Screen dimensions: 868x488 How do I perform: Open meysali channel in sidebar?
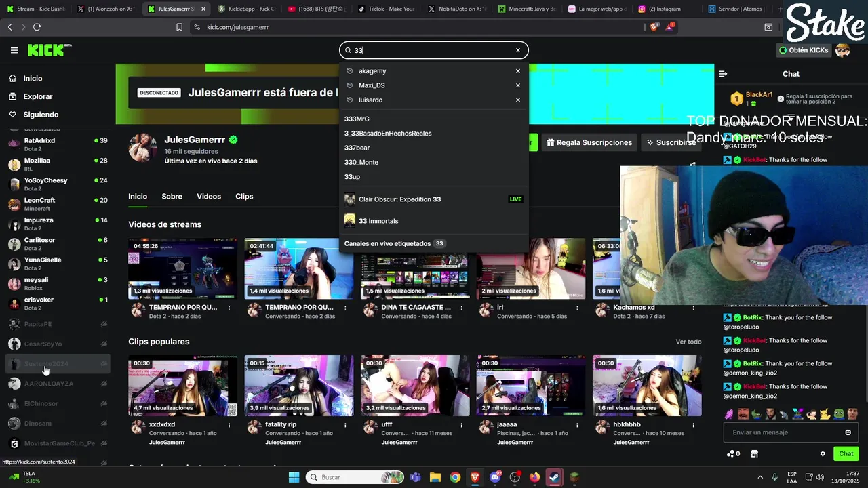(x=58, y=283)
